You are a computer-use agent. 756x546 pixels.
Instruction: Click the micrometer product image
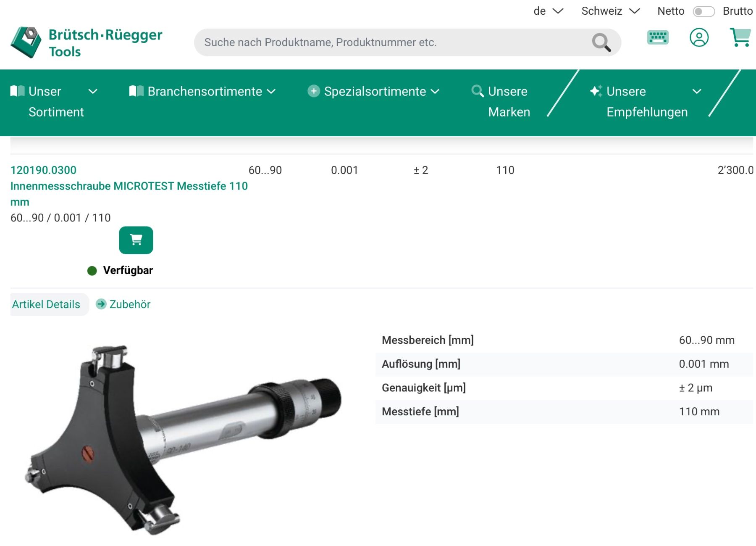coord(183,439)
